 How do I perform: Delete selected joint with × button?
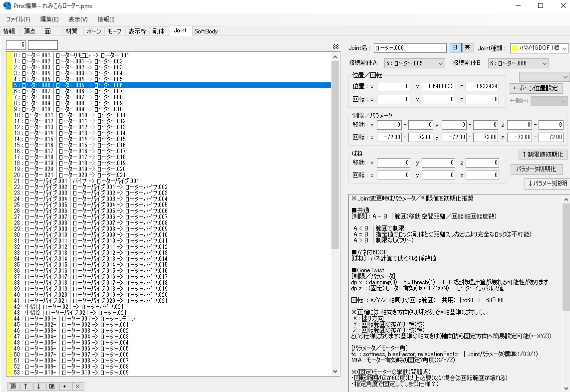(78, 387)
